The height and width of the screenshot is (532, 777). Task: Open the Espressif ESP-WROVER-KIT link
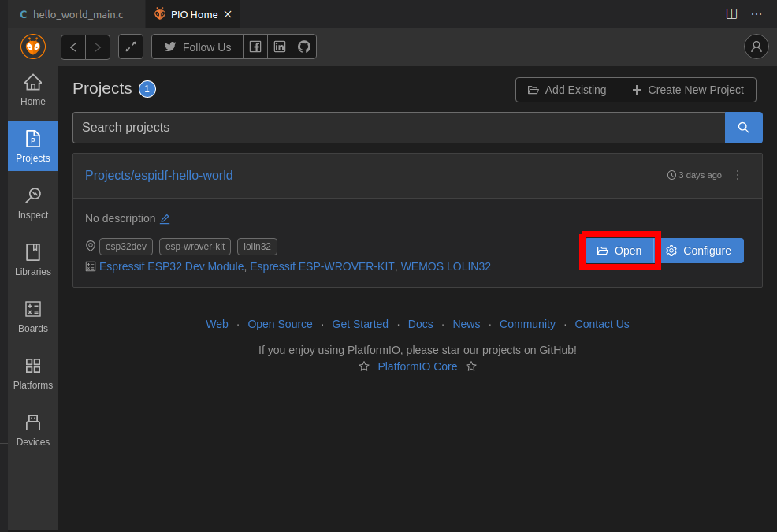coord(322,266)
